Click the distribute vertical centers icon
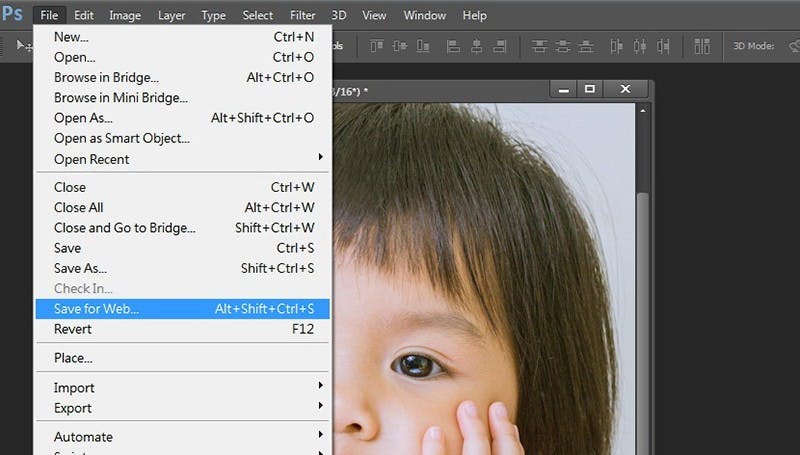This screenshot has width=800, height=455. [x=565, y=46]
